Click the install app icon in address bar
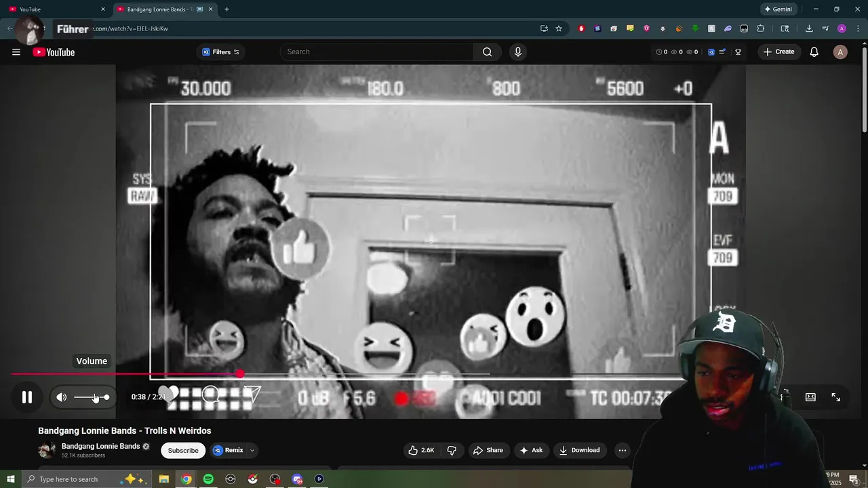 (x=544, y=28)
